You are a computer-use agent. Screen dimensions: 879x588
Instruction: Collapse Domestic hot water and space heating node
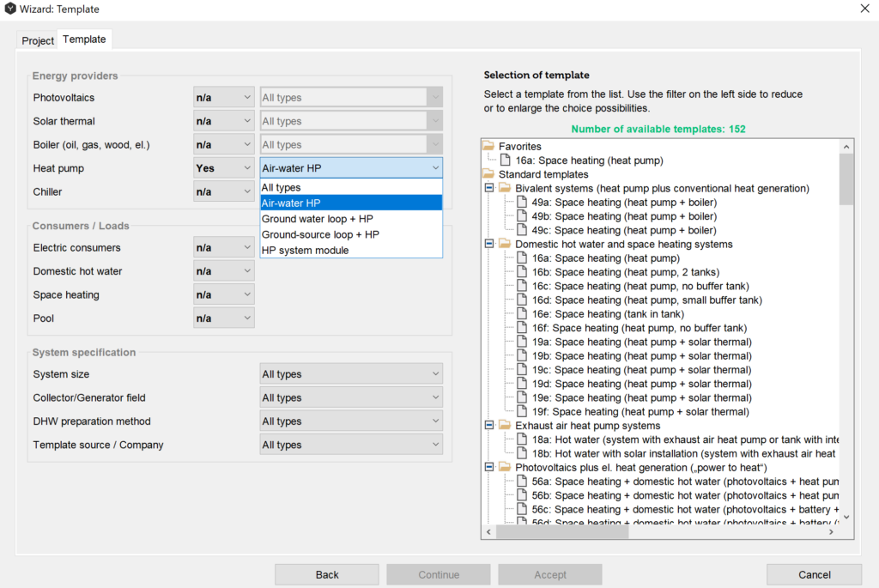click(x=490, y=245)
